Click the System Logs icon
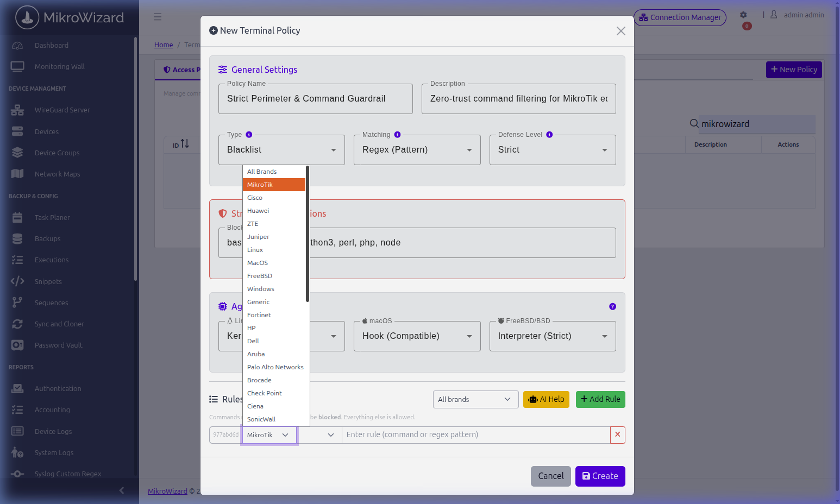The image size is (840, 504). tap(17, 452)
